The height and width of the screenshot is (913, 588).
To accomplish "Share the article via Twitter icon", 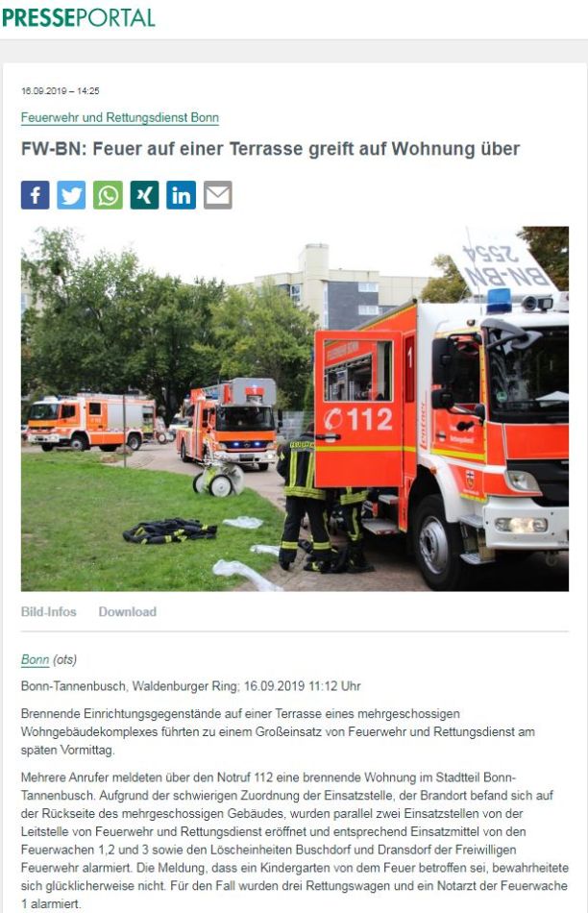I will pos(71,194).
